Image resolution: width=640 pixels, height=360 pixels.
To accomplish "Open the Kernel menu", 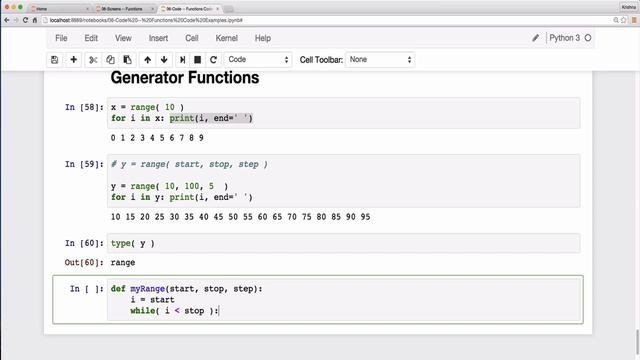I will pos(227,38).
